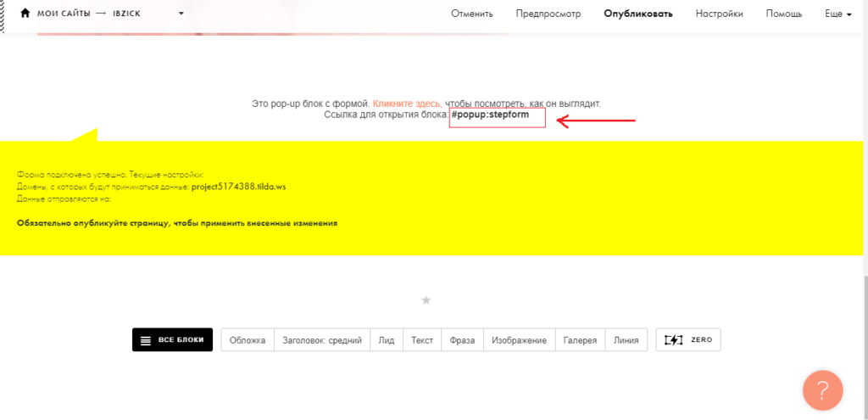The height and width of the screenshot is (420, 868).
Task: Add a Лид block
Action: tap(387, 339)
